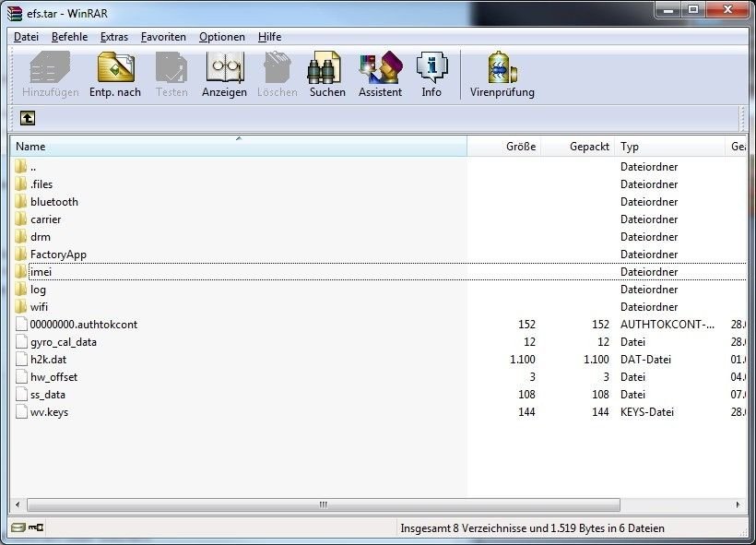Click the Hinzufügen toolbar icon

coord(50,67)
